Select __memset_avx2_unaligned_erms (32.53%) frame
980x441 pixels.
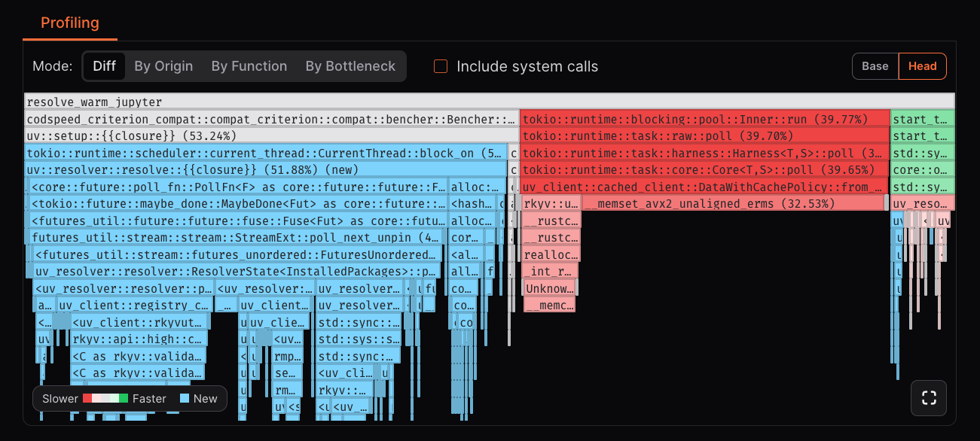(x=733, y=203)
